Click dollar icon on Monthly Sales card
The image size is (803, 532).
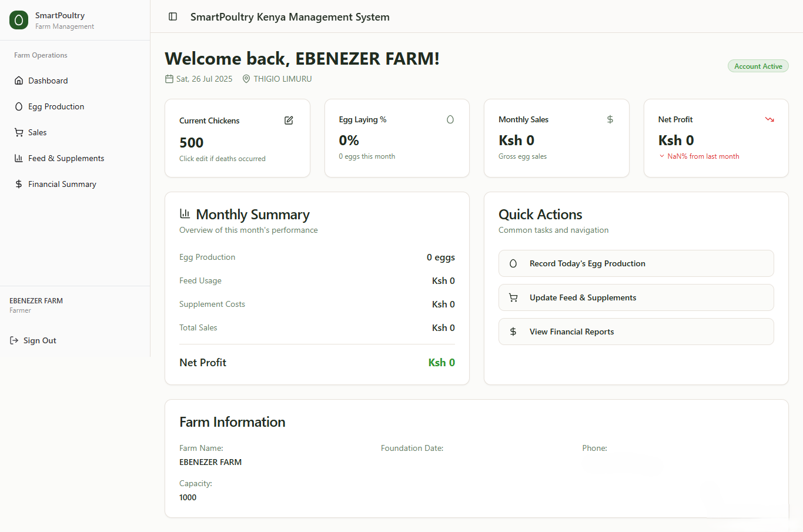pos(610,119)
